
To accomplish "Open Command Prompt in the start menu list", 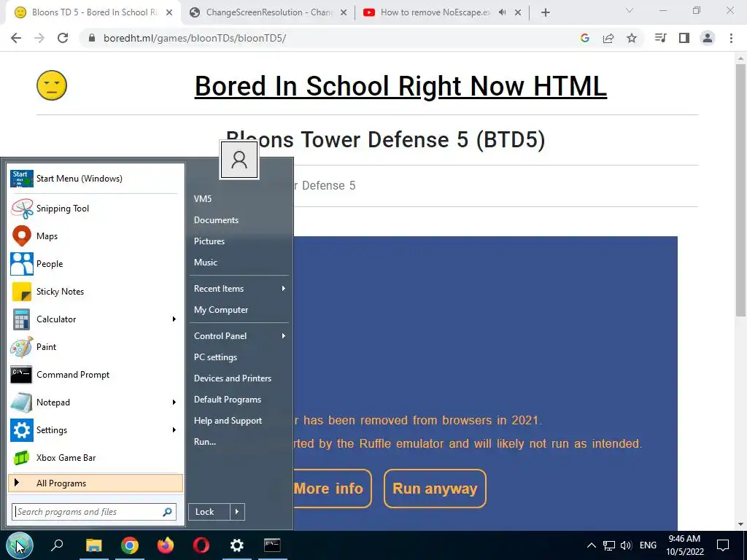I will (x=96, y=375).
